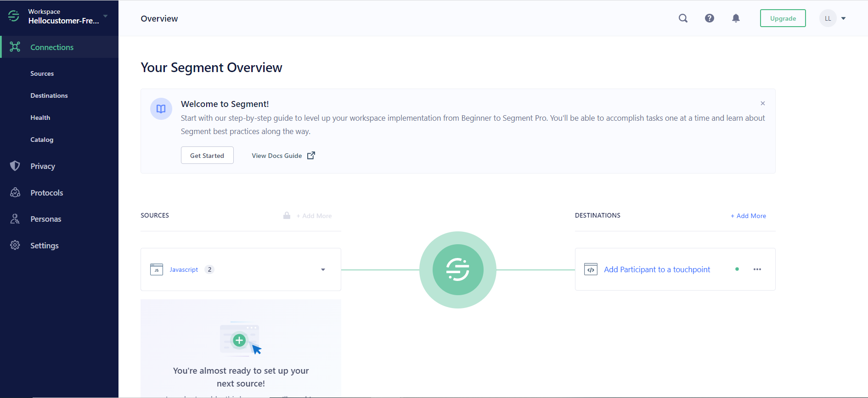Click the LL user avatar
The width and height of the screenshot is (868, 398).
click(828, 18)
